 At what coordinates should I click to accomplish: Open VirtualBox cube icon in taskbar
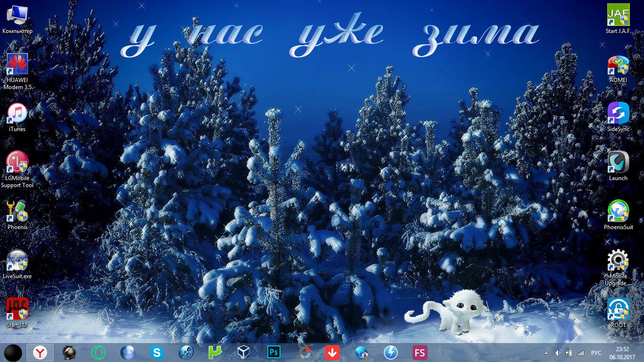coord(244,353)
